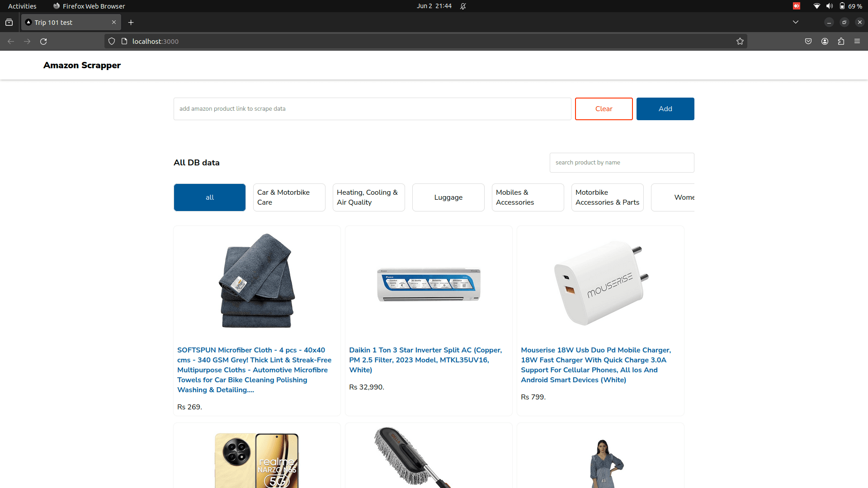Viewport: 868px width, 488px height.
Task: Click the notification bell icon in taskbar
Action: coord(464,6)
